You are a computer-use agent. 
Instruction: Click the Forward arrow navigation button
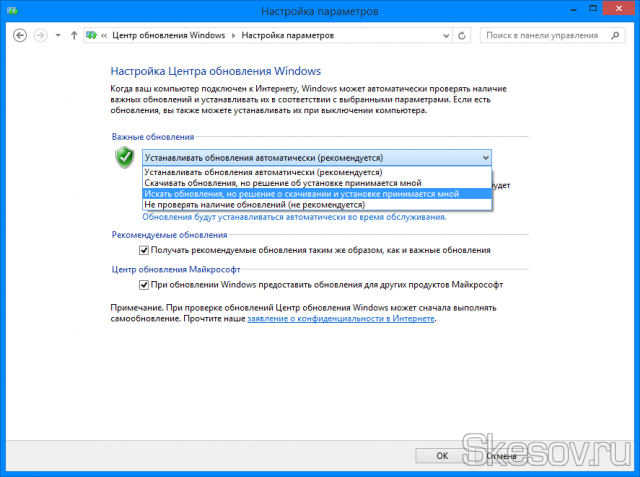40,35
